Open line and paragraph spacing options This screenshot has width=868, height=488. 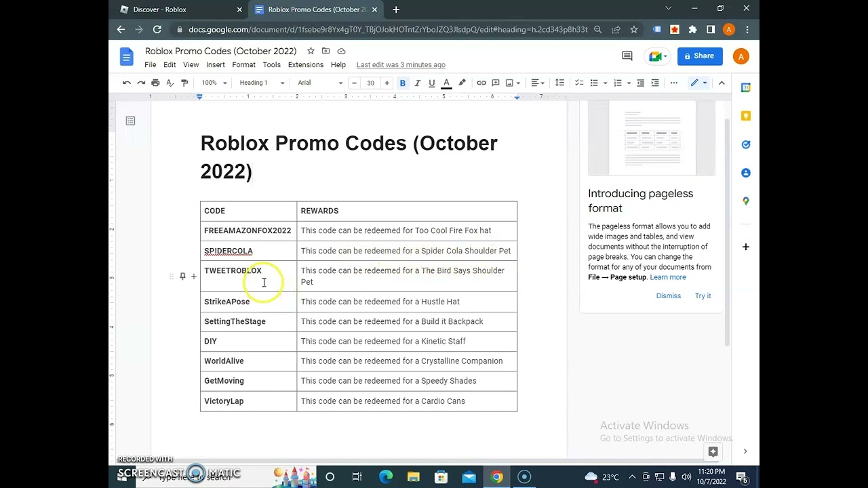pos(559,83)
